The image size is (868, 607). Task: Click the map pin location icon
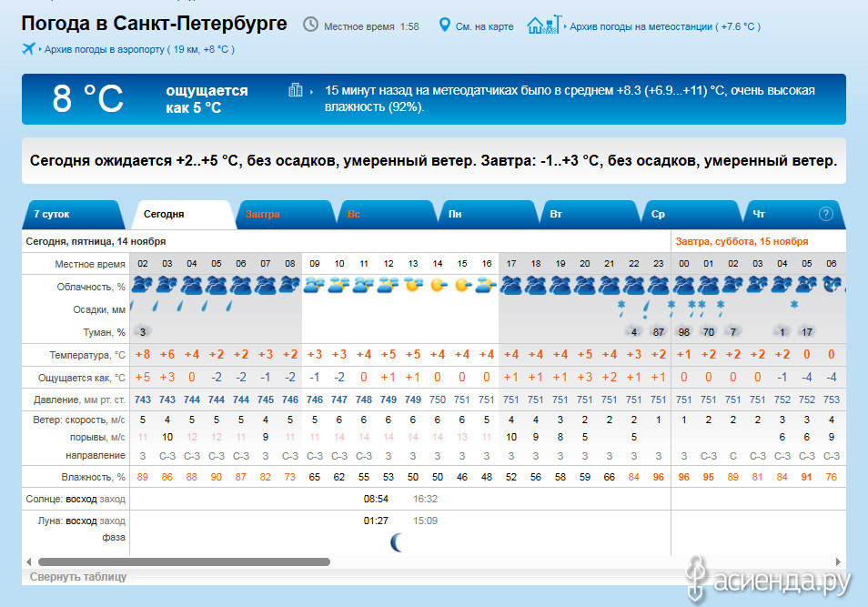tap(445, 25)
